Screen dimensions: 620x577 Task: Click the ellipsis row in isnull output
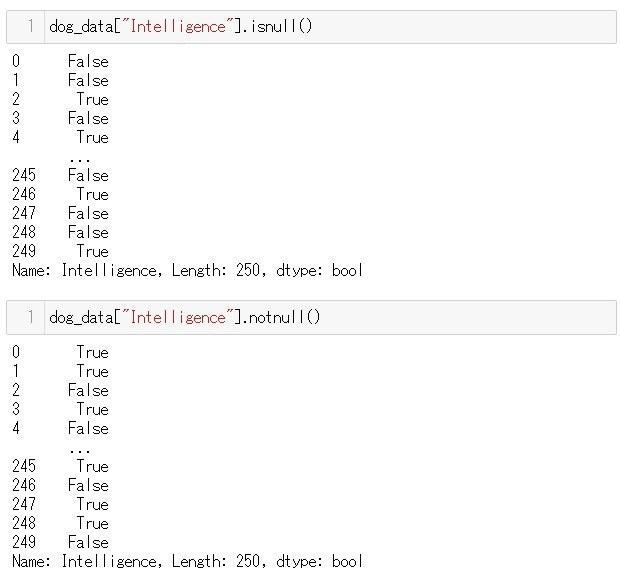click(80, 159)
